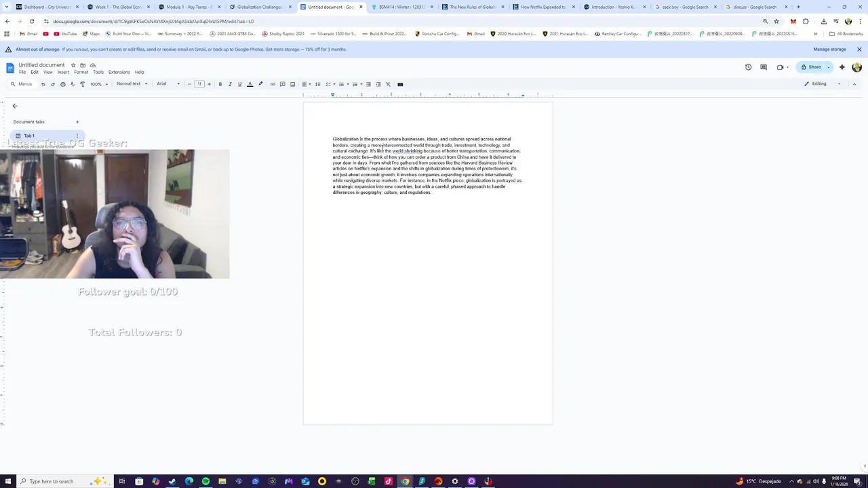Open the zoom level dropdown showing 100%
The image size is (868, 488).
point(99,84)
